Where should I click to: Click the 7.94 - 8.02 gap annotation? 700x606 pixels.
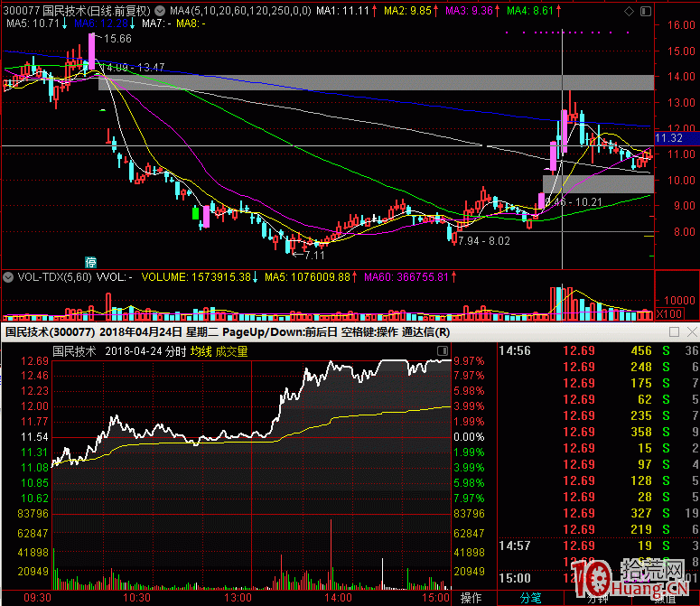tap(484, 241)
